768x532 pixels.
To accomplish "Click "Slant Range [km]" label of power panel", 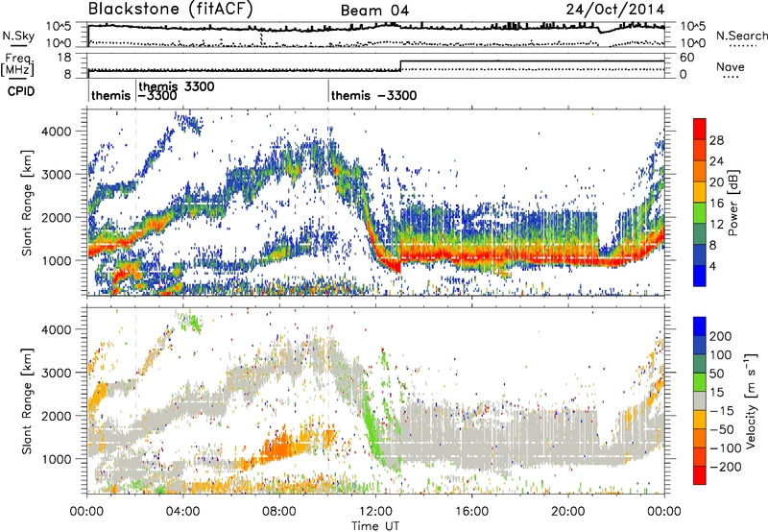I will point(27,203).
